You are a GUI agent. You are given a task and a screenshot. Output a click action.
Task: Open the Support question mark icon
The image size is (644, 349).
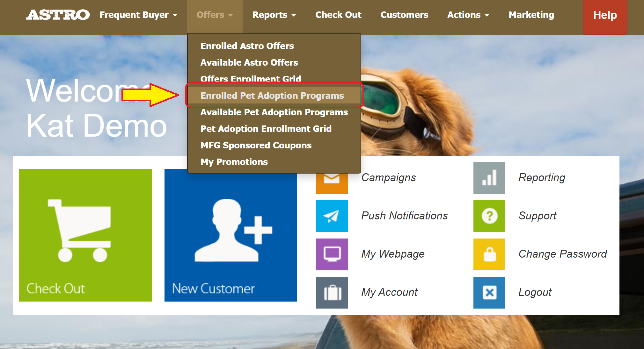tap(489, 216)
